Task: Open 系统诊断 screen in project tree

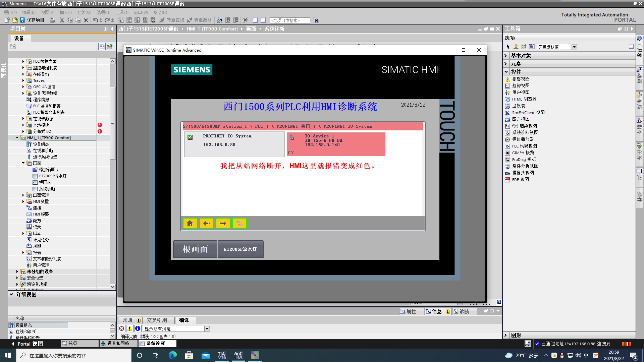Action: [x=47, y=189]
